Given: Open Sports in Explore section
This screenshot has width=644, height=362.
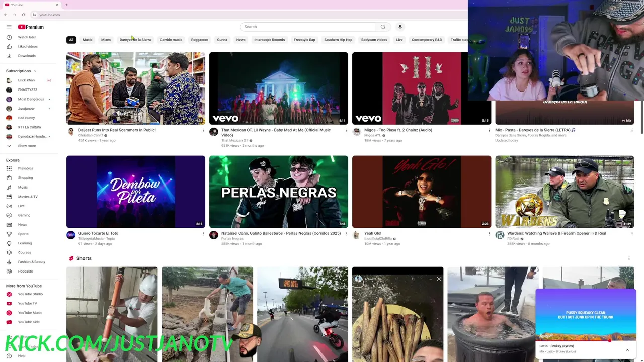Looking at the screenshot, I should (x=23, y=234).
